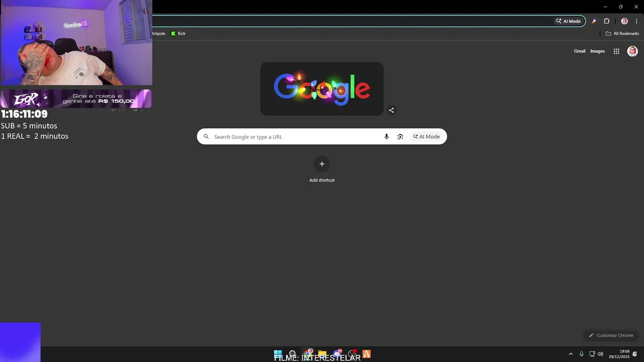Search by image with Lens icon
Image resolution: width=644 pixels, height=362 pixels.
point(400,137)
